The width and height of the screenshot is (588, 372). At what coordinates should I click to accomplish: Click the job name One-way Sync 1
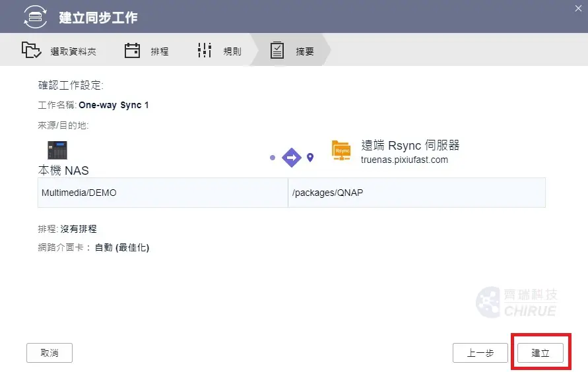pyautogui.click(x=114, y=106)
